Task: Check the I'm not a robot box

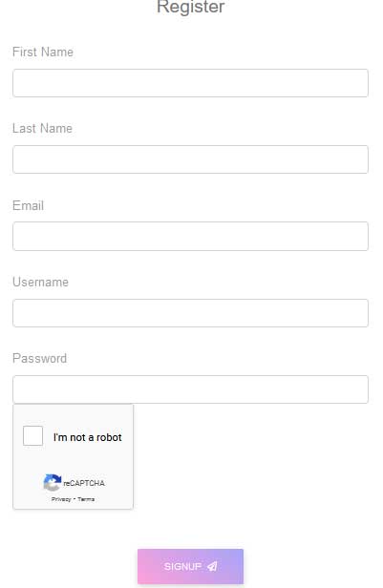Action: pyautogui.click(x=33, y=435)
